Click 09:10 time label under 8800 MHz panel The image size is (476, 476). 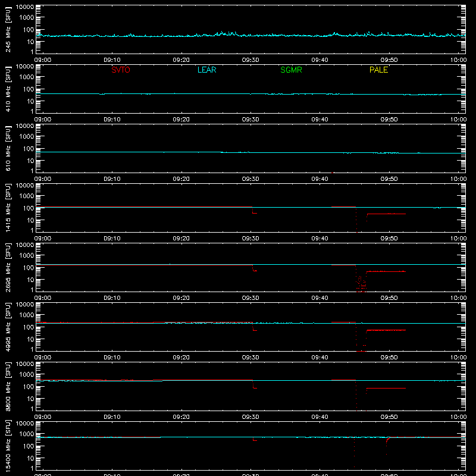pyautogui.click(x=112, y=417)
